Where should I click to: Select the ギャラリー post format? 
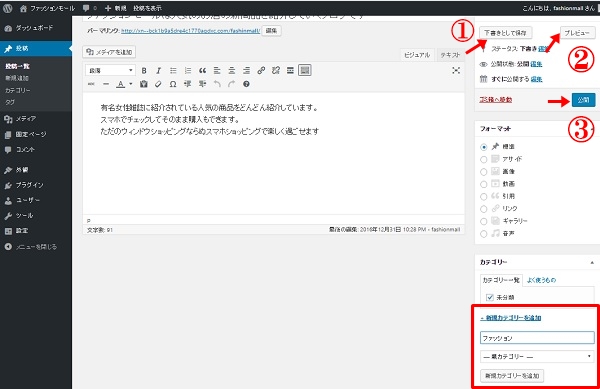pos(484,221)
